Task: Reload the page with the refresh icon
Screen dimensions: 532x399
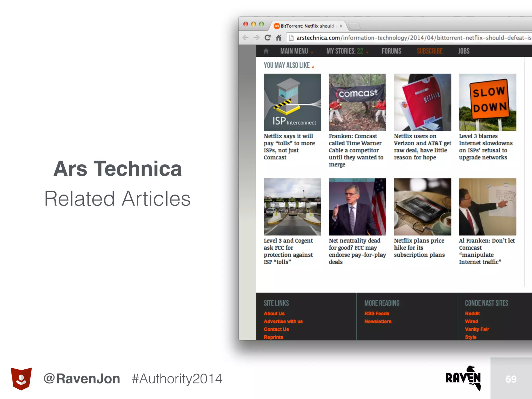Action: tap(268, 38)
